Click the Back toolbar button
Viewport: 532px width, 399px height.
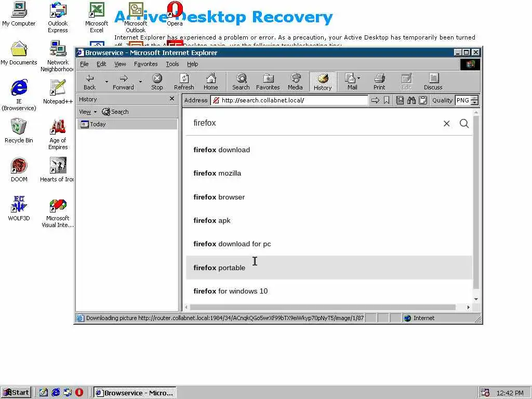pos(89,82)
